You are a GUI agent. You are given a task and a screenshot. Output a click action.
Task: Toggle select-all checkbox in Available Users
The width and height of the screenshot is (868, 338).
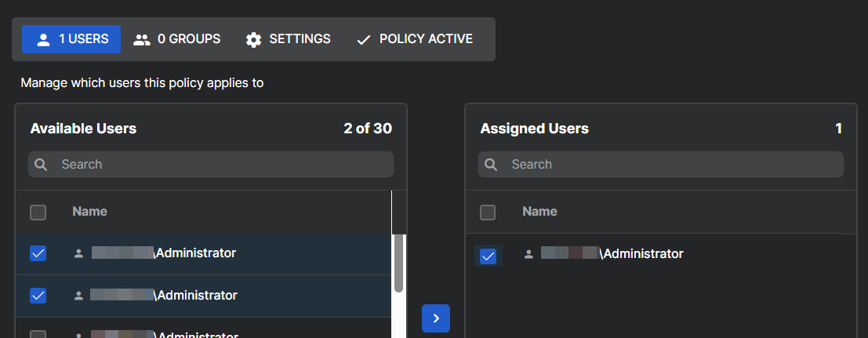click(x=38, y=213)
